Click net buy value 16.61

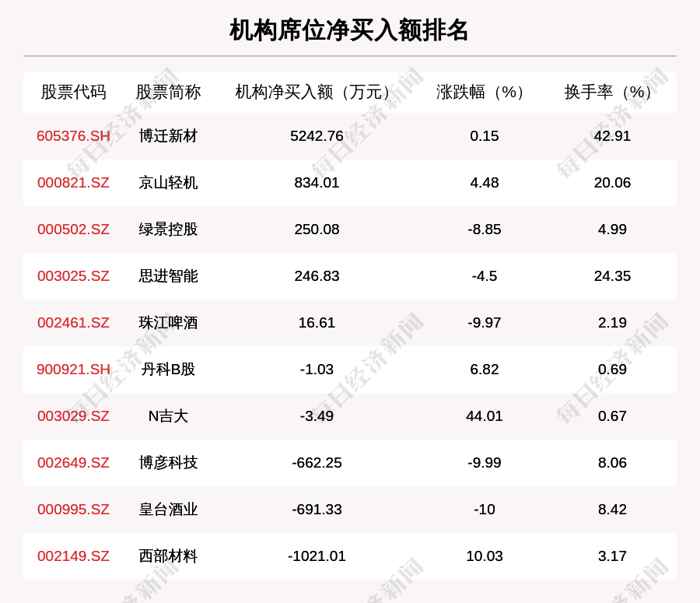click(x=317, y=322)
